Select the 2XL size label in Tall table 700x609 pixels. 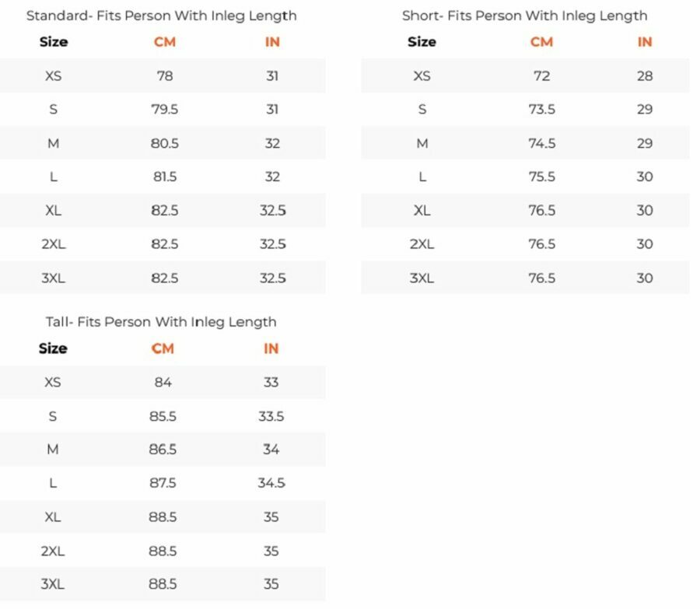click(53, 551)
